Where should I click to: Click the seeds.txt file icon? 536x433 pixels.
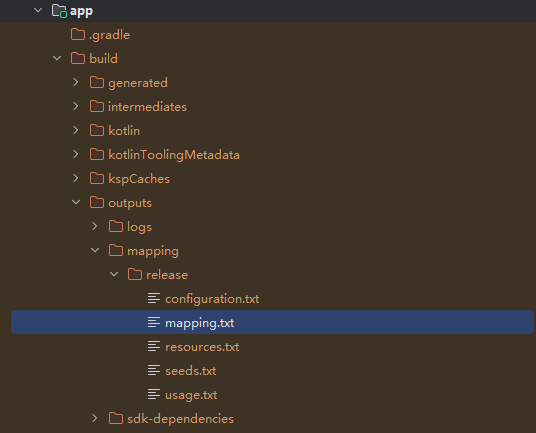click(154, 370)
